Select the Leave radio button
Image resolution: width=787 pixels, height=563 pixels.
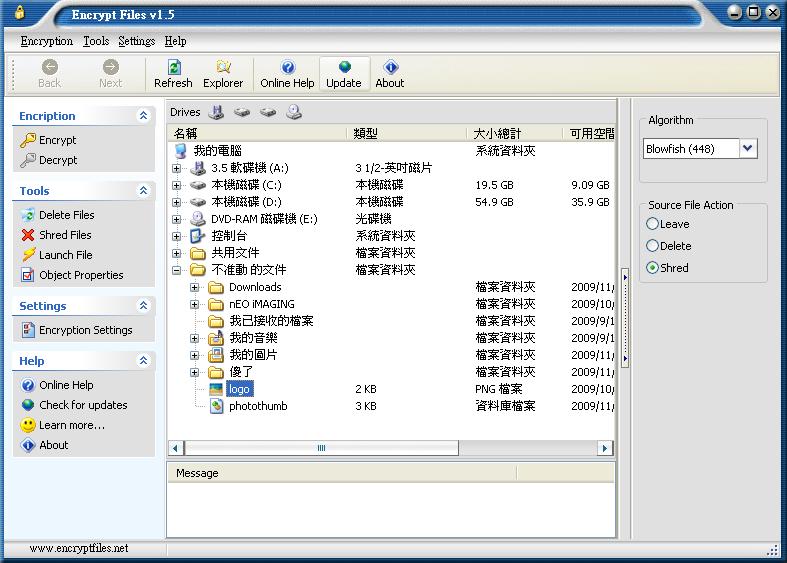[x=653, y=224]
